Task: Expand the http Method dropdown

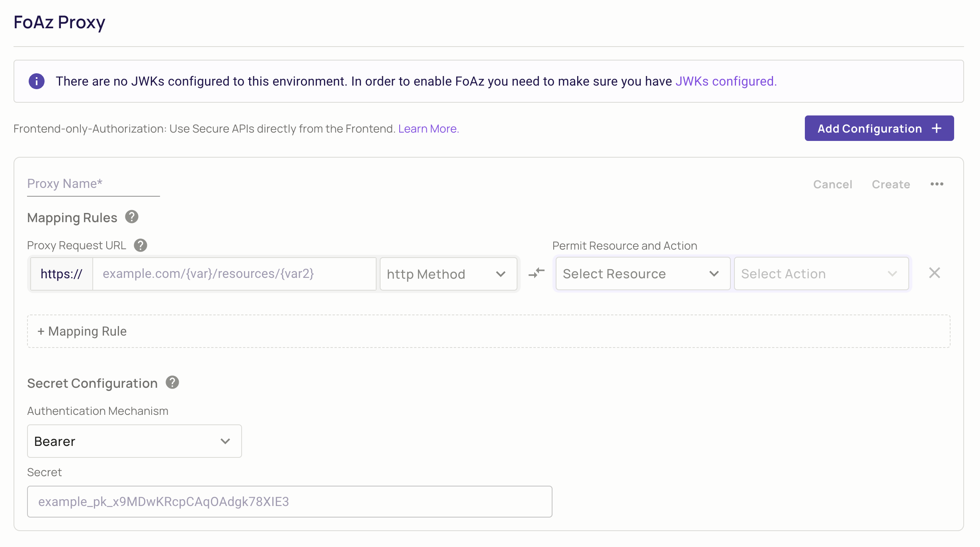Action: click(x=448, y=274)
